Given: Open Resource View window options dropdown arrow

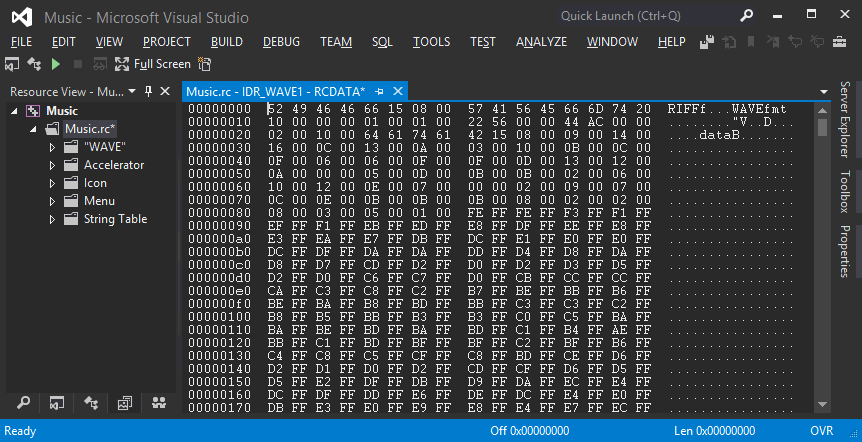Looking at the screenshot, I should pyautogui.click(x=132, y=91).
